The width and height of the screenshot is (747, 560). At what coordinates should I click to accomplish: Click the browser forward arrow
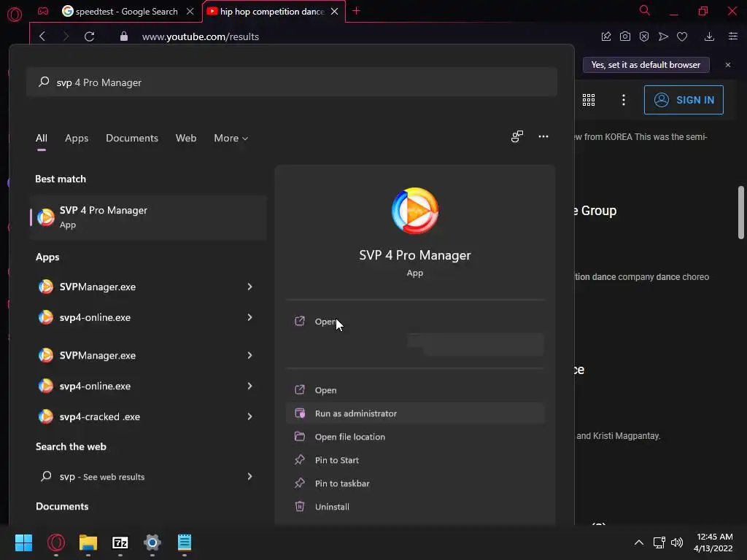coord(66,36)
